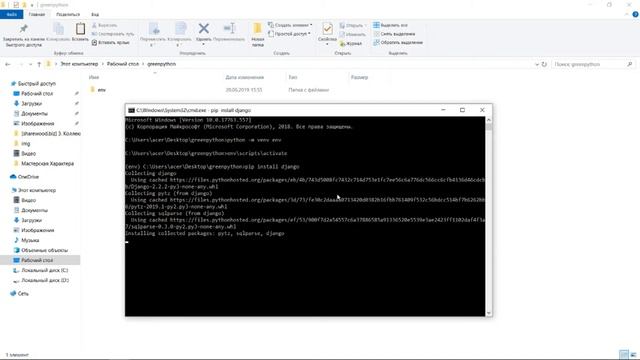Select OneDrive in the navigation pane
This screenshot has width=640, height=360.
pyautogui.click(x=28, y=177)
